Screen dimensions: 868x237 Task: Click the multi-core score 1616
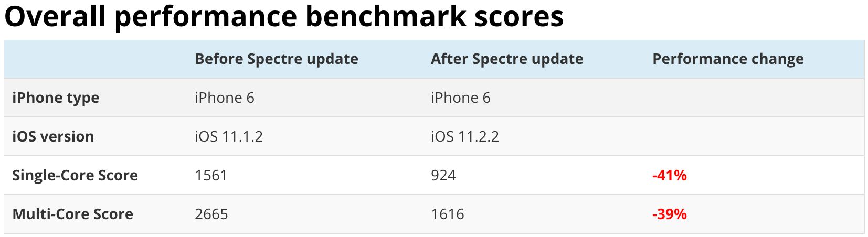pos(447,214)
